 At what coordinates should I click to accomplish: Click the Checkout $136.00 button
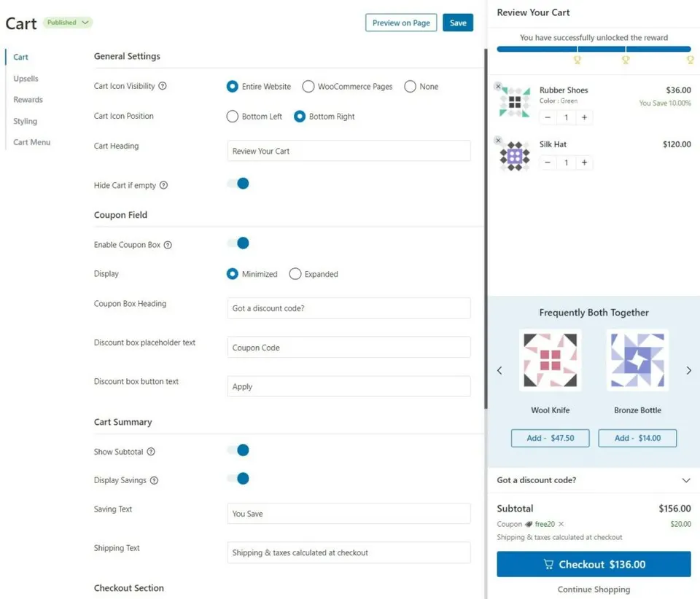tap(594, 564)
